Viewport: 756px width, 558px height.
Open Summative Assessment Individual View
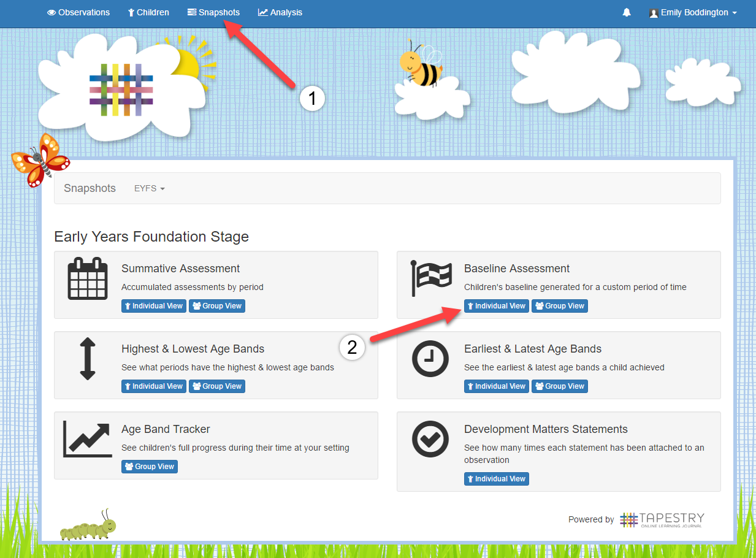153,306
